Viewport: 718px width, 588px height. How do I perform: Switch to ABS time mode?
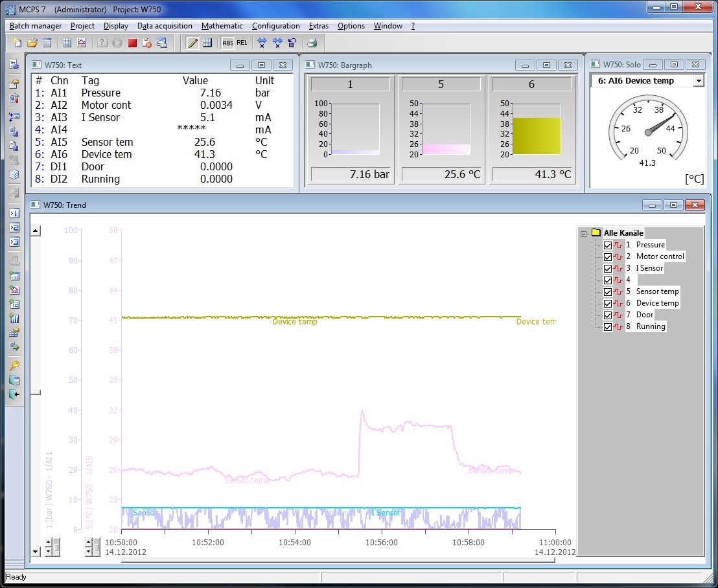tap(227, 43)
